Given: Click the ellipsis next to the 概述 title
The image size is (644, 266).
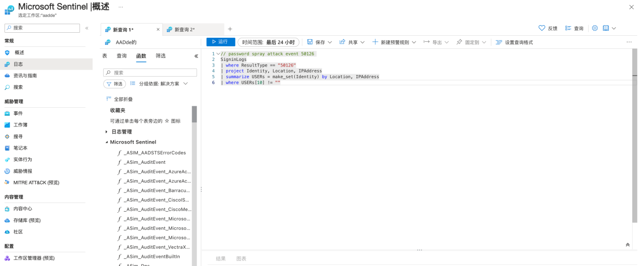Looking at the screenshot, I should pos(120,7).
